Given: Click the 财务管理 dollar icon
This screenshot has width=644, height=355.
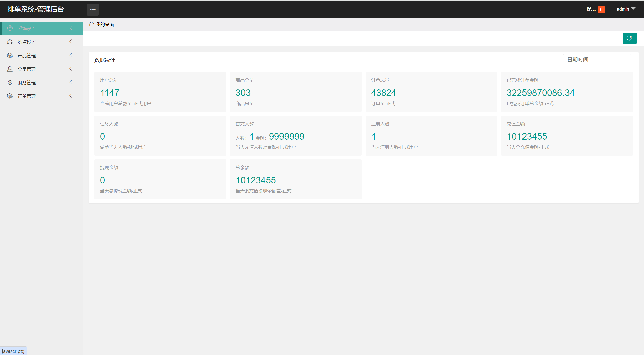Looking at the screenshot, I should tap(10, 82).
